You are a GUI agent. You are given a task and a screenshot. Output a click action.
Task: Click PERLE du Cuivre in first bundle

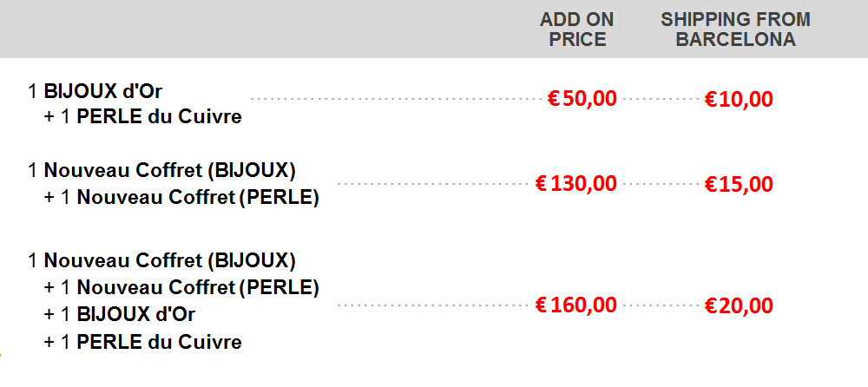click(x=159, y=117)
